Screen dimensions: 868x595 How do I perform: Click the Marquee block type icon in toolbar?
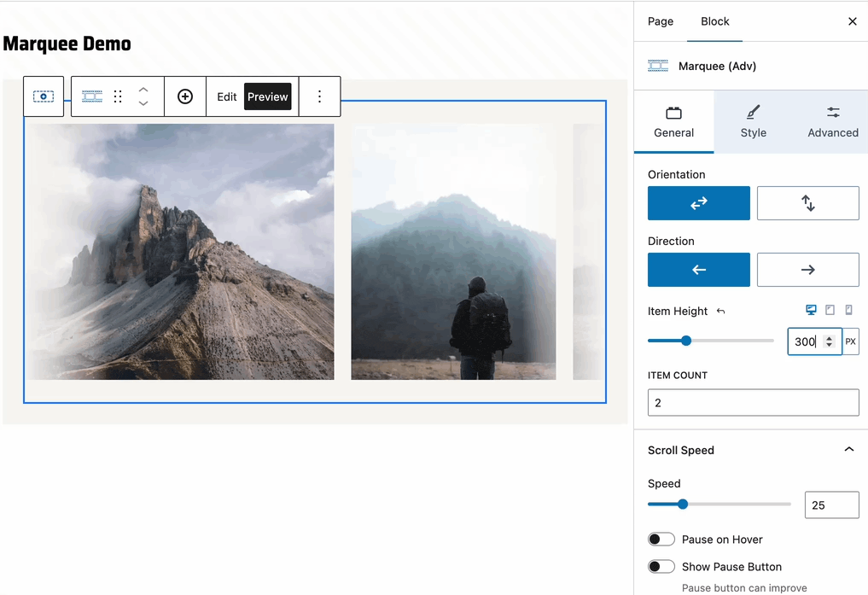coord(92,96)
